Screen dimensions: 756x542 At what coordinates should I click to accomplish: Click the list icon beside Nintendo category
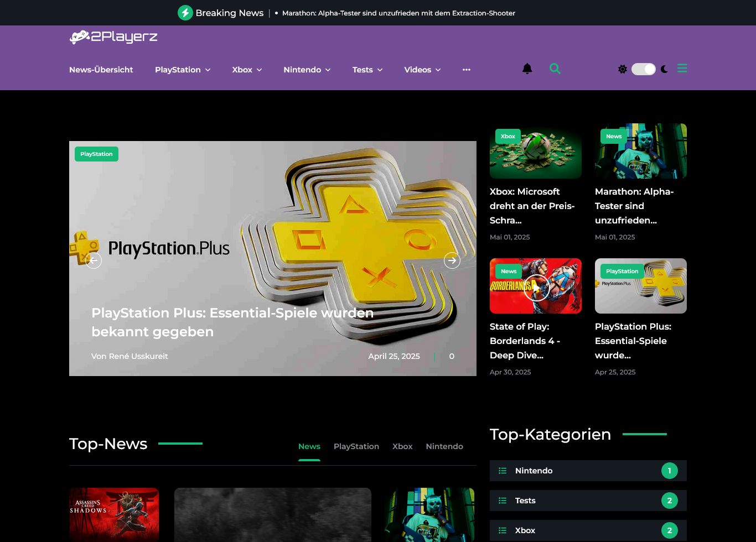(x=503, y=471)
